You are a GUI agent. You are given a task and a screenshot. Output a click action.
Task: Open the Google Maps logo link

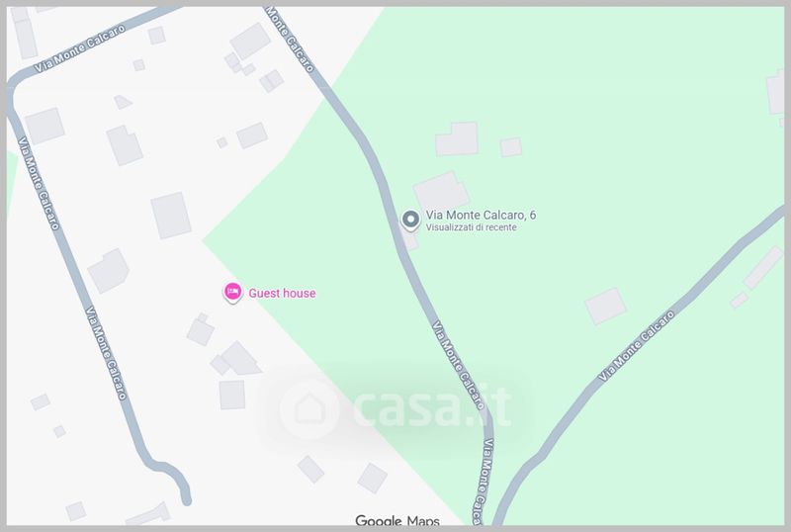(397, 520)
